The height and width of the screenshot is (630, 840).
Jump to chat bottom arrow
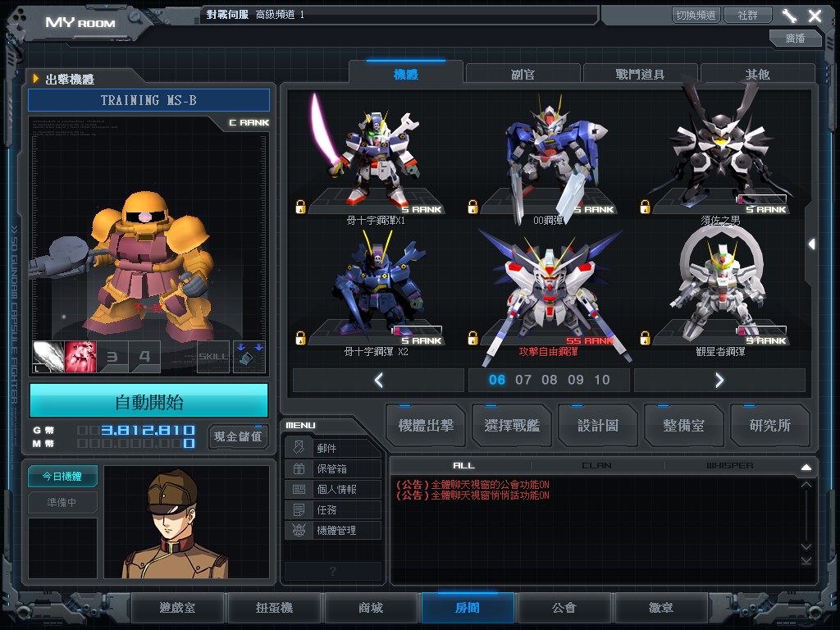806,560
